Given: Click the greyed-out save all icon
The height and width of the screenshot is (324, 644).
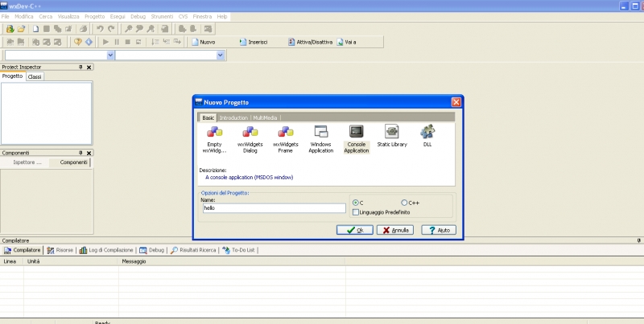Looking at the screenshot, I should tap(57, 29).
